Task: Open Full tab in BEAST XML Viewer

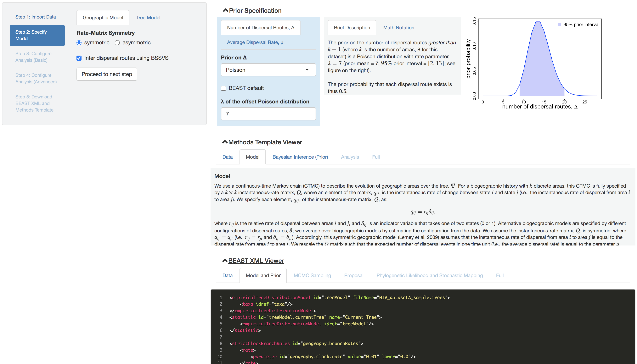Action: (500, 275)
